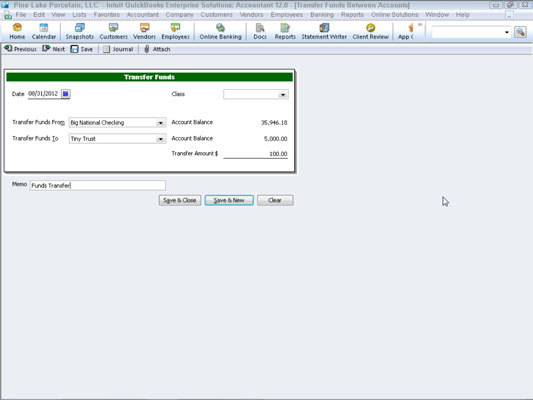
Task: Click the Save & Close button
Action: tap(180, 200)
